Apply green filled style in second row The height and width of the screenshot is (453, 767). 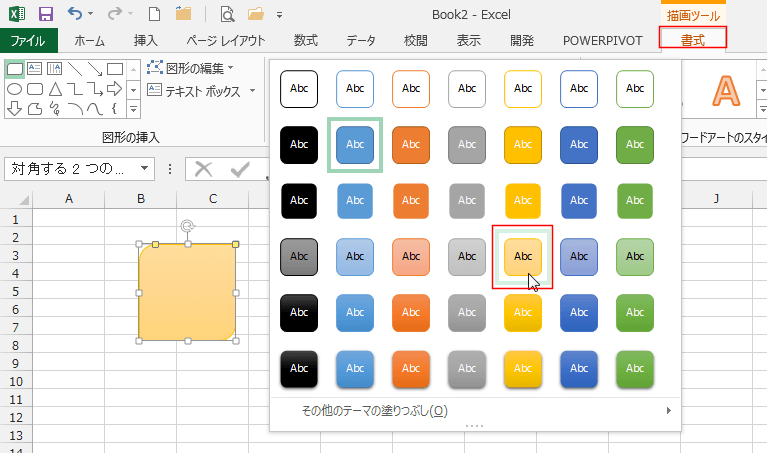(x=635, y=145)
